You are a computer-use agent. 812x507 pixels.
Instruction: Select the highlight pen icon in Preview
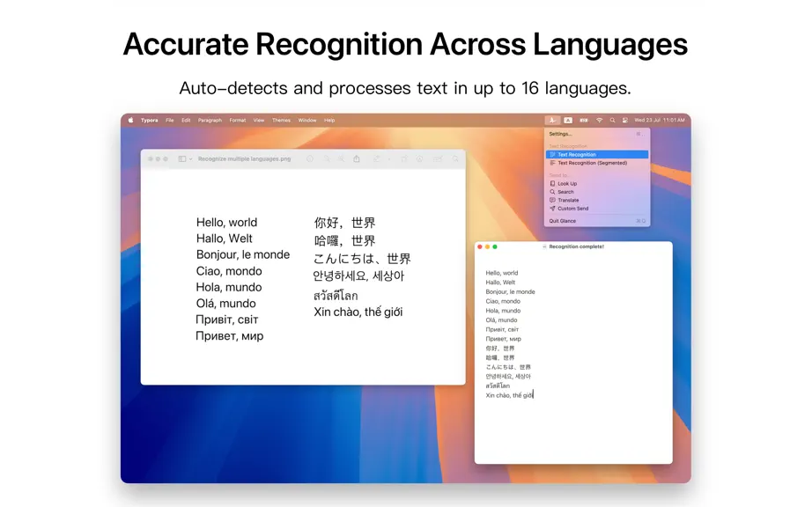point(377,158)
